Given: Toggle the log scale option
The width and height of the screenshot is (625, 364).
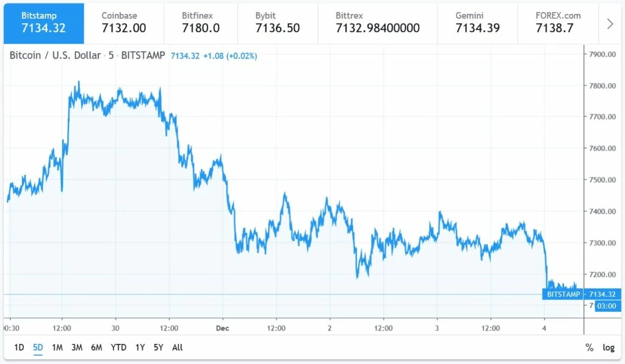Looking at the screenshot, I should pyautogui.click(x=609, y=348).
